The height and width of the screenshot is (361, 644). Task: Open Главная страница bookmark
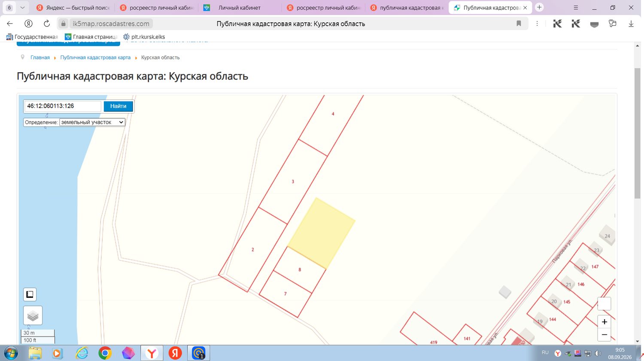click(x=91, y=37)
